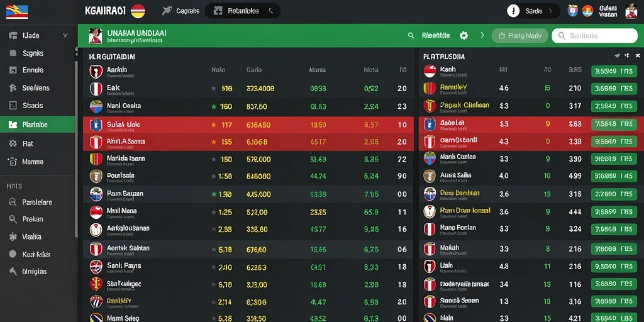
Task: Click the Eak team kit icon
Action: (x=96, y=89)
